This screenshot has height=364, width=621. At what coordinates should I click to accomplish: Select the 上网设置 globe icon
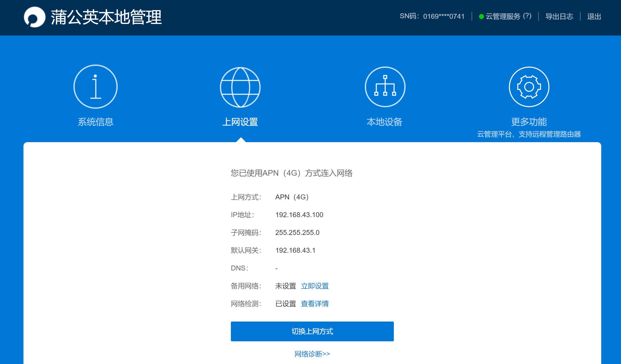[240, 87]
